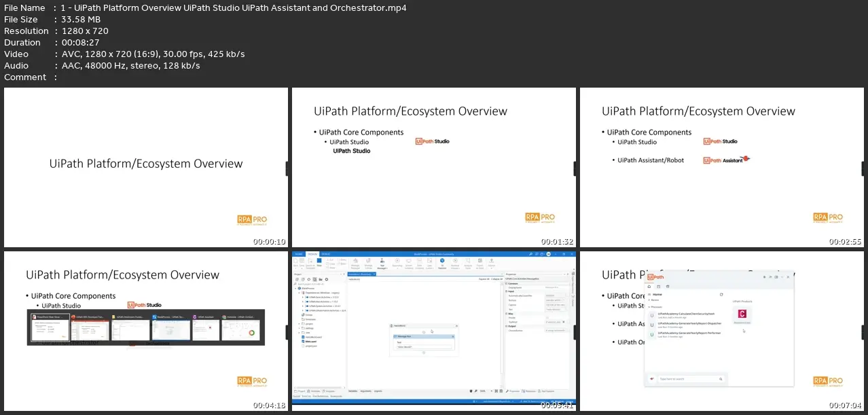
Task: Click the UiPath Studio logo in 00:01:32 slide
Action: (433, 141)
